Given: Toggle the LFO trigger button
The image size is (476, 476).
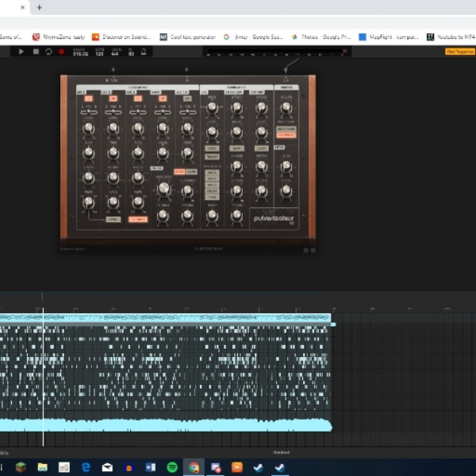Looking at the screenshot, I should 212,156.
